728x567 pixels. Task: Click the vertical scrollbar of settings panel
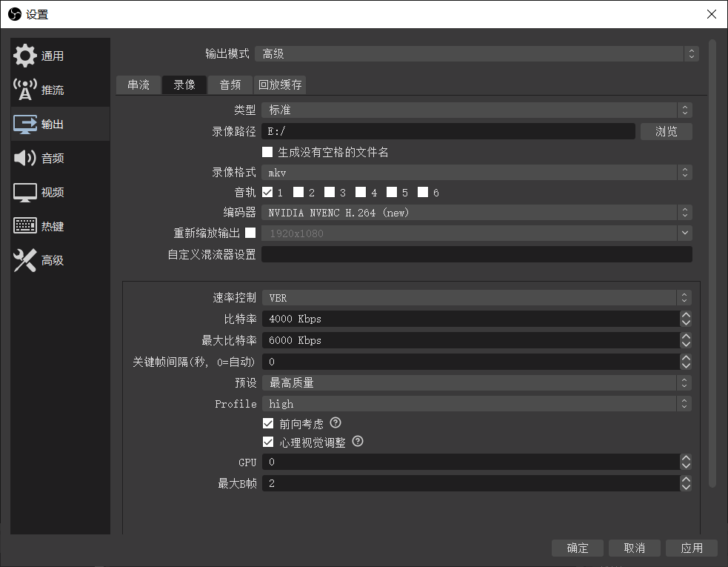click(x=712, y=264)
